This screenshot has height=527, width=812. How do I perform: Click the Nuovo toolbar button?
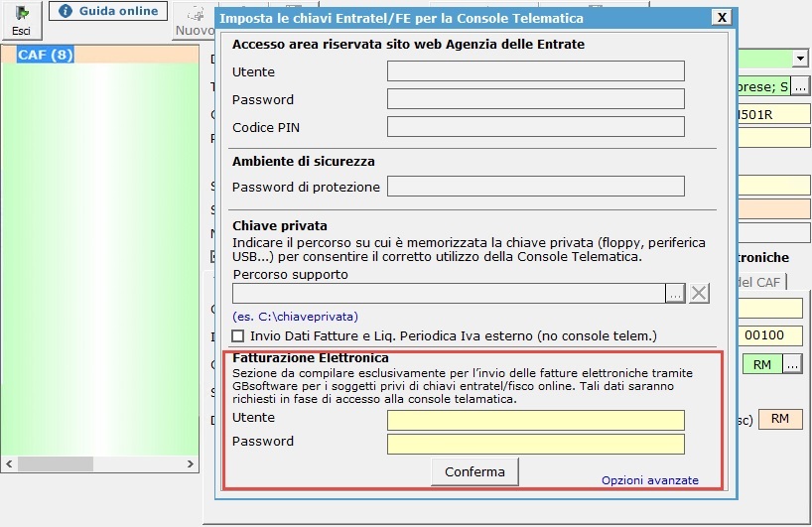[x=195, y=21]
